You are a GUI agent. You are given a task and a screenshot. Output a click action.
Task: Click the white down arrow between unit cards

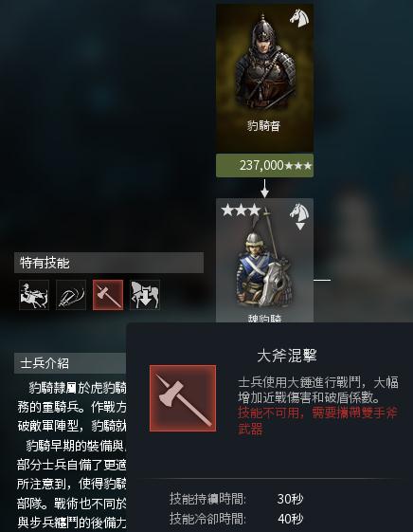point(264,189)
